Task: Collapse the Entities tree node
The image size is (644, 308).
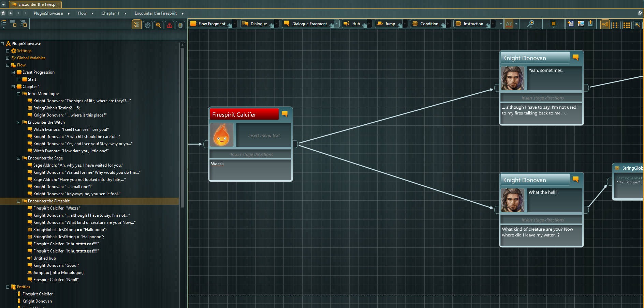Action: [x=8, y=287]
